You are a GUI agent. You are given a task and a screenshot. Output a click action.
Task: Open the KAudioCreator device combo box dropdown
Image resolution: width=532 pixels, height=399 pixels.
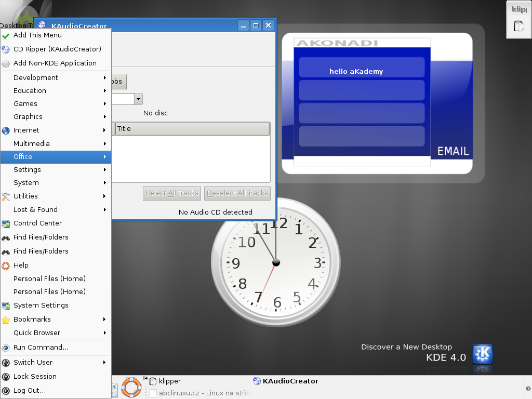click(x=138, y=99)
